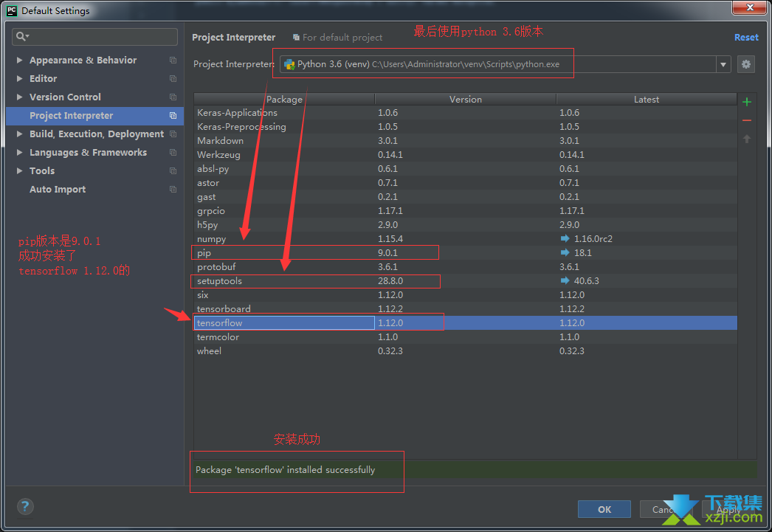Open the interpreter gear settings icon
This screenshot has width=772, height=532.
pos(746,64)
